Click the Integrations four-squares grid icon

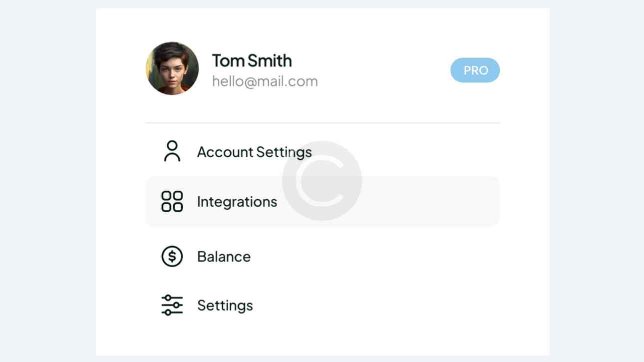172,201
